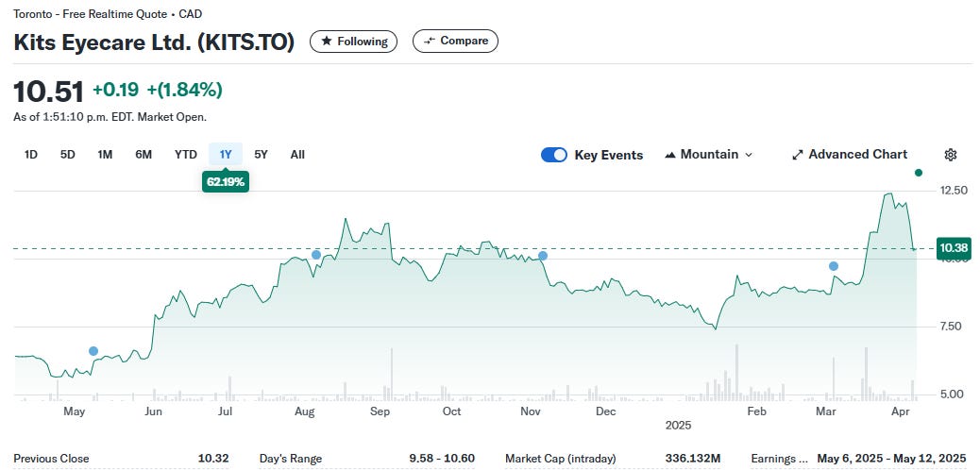Open the Advanced Chart link
Screen dimensions: 980x470
[850, 155]
